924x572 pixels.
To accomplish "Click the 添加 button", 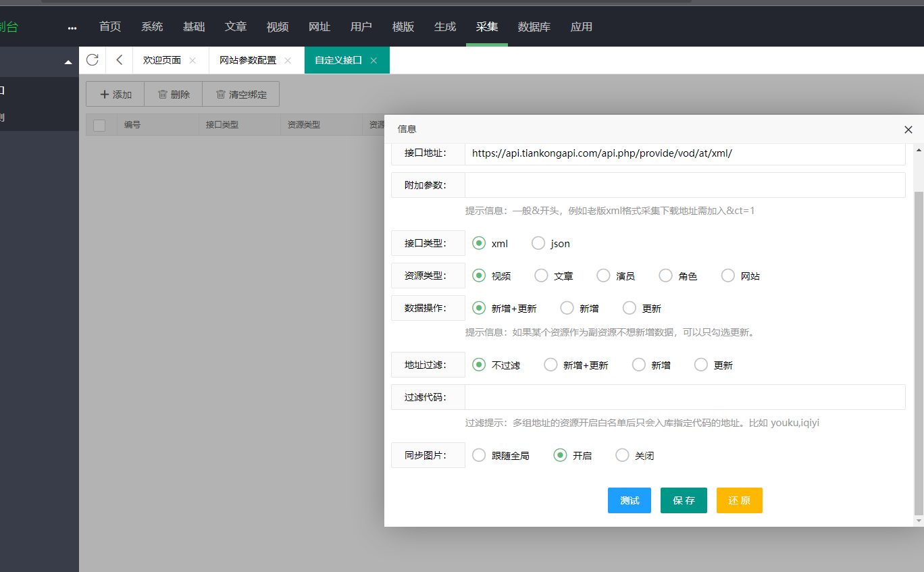I will coord(115,95).
